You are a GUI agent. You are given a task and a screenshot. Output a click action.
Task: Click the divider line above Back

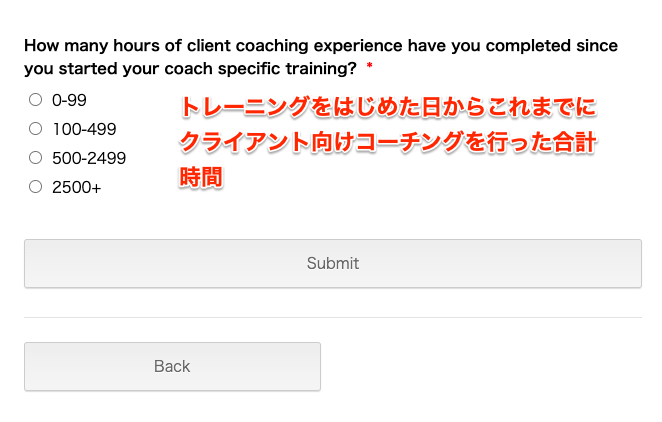tap(332, 318)
